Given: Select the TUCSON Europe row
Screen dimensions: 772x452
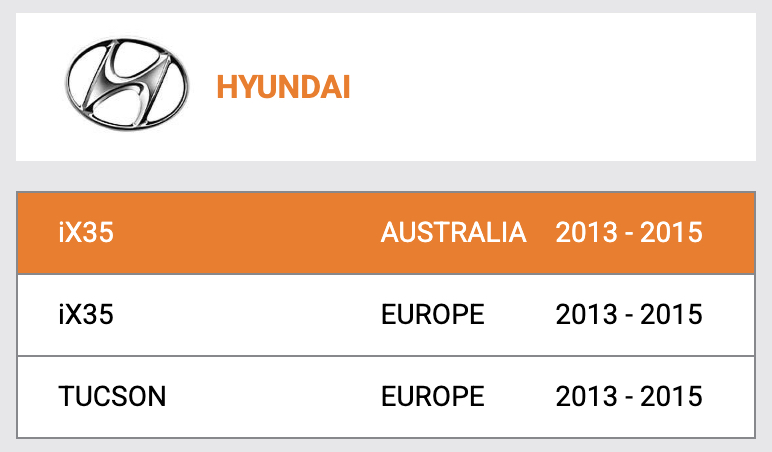Looking at the screenshot, I should (386, 397).
